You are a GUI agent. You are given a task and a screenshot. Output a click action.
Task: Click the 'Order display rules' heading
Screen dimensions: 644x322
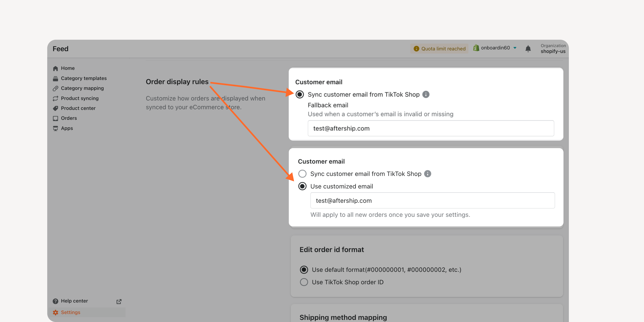[177, 82]
